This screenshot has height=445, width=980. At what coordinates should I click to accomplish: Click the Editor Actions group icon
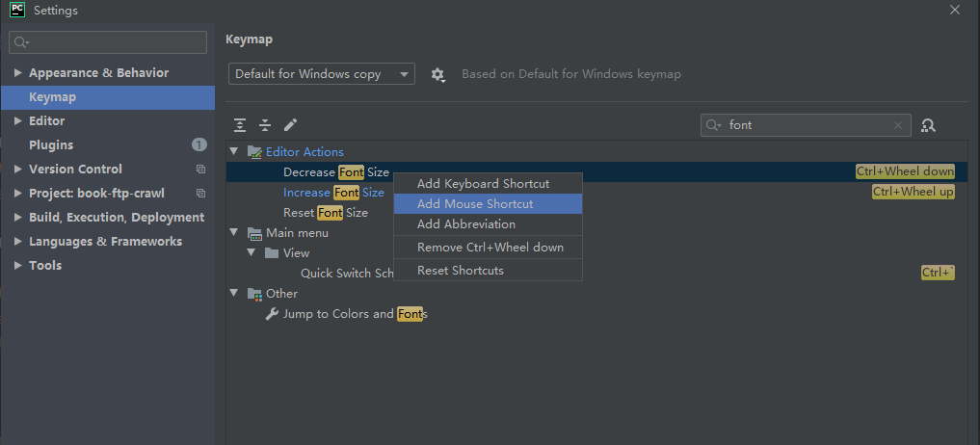(x=254, y=152)
